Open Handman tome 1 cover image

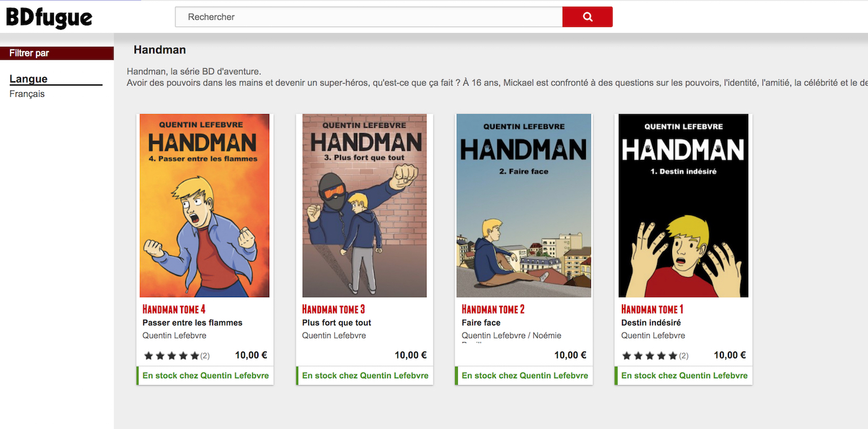pos(683,206)
